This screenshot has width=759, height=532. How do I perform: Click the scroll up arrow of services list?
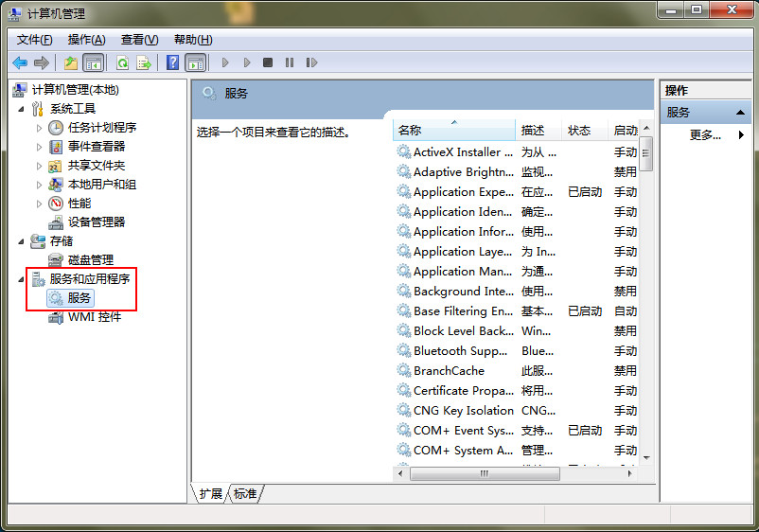coord(646,129)
